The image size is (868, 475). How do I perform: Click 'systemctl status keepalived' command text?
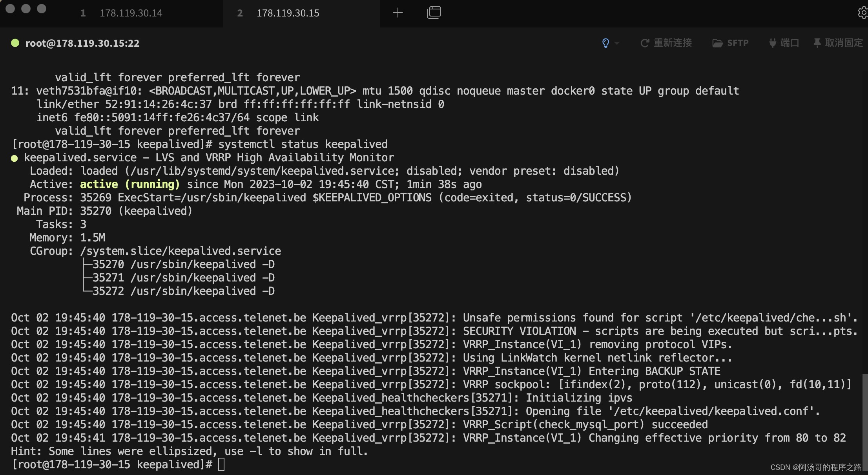pos(303,144)
